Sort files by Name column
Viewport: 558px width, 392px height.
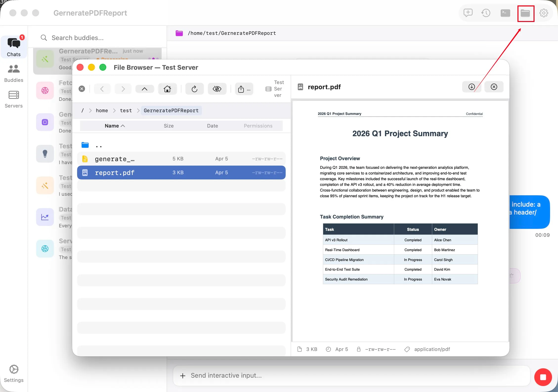115,126
